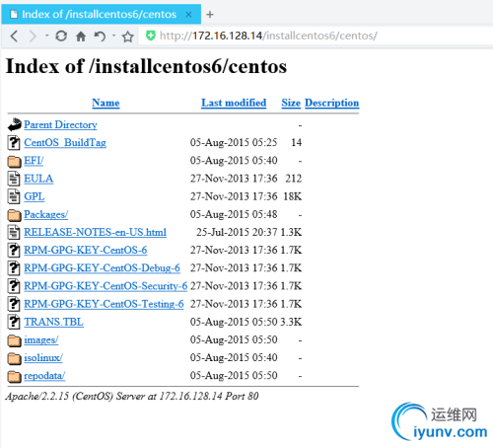Open the isolinux/ directory link
The height and width of the screenshot is (448, 493).
click(x=43, y=358)
